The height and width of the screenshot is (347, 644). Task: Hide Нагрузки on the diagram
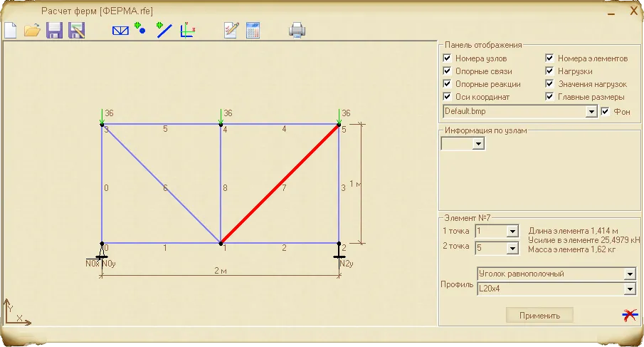coord(549,71)
